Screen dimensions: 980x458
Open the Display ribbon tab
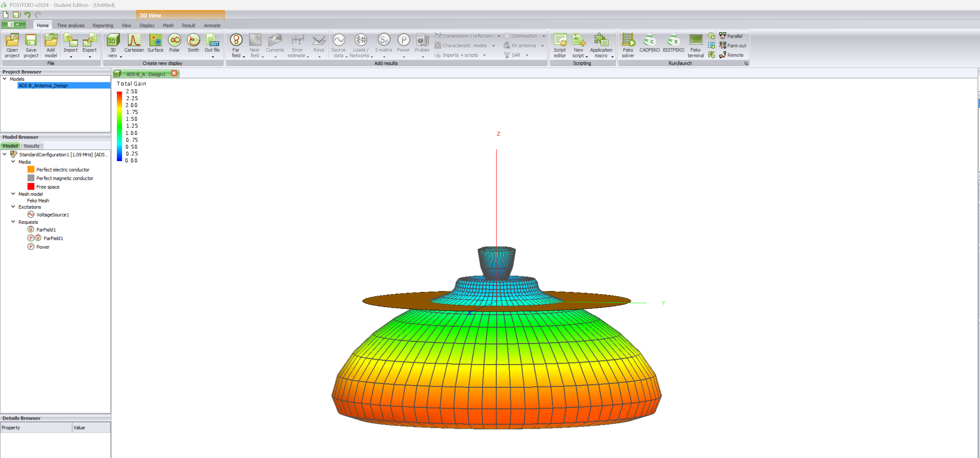pos(147,25)
